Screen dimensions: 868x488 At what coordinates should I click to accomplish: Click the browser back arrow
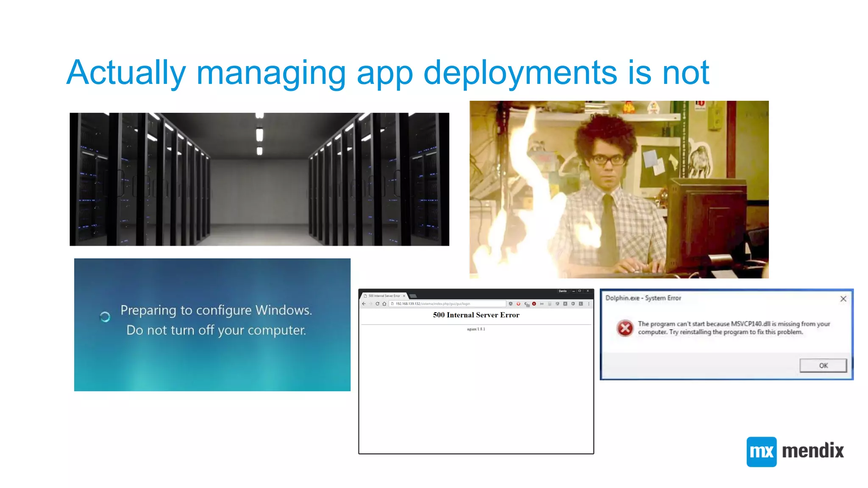tap(364, 304)
